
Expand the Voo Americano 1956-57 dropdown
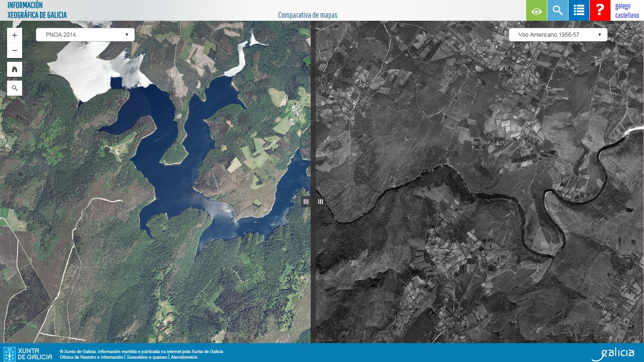pyautogui.click(x=558, y=35)
